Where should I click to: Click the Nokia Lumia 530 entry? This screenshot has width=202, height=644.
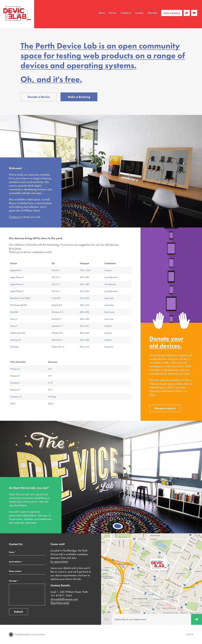[x=18, y=333]
